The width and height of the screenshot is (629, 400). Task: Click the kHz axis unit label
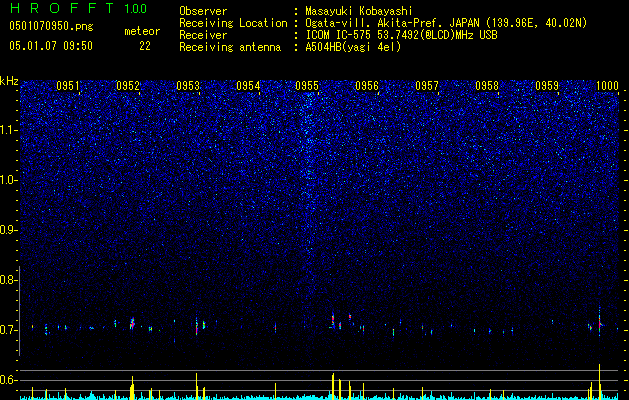10,81
